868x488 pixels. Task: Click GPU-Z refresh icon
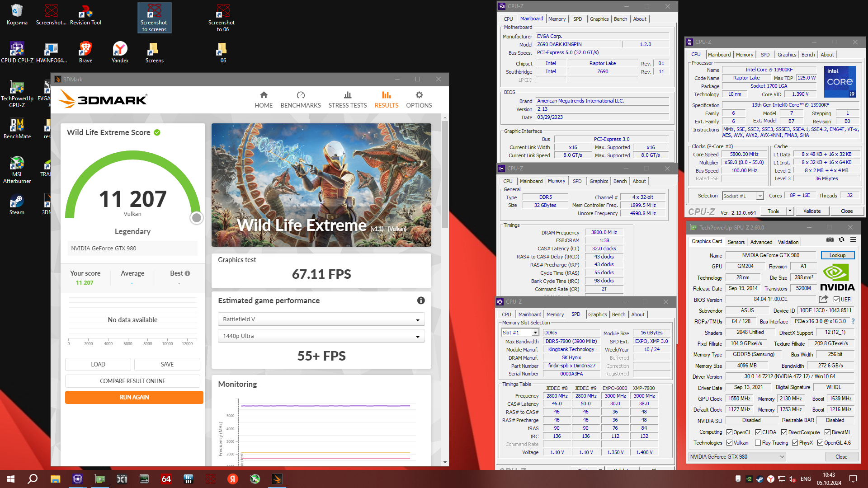tap(841, 240)
